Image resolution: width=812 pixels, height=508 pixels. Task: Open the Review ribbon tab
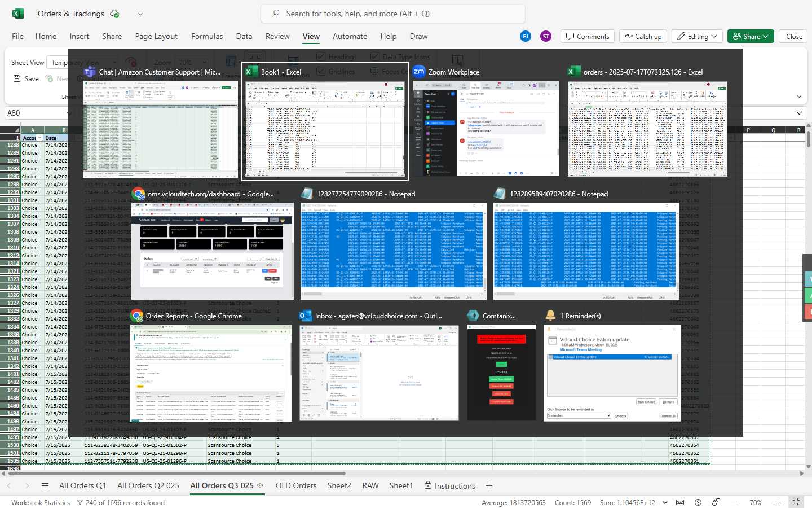tap(277, 36)
